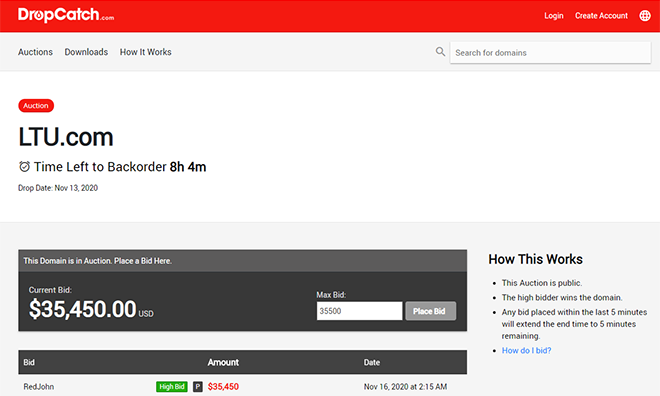Click the Amount column header
Image resolution: width=660 pixels, height=396 pixels.
[223, 362]
